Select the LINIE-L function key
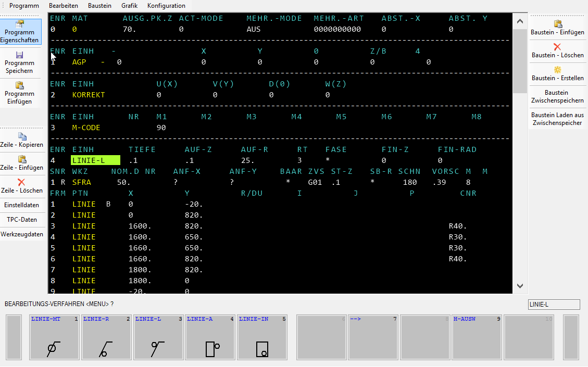The image size is (588, 367). pyautogui.click(x=158, y=337)
